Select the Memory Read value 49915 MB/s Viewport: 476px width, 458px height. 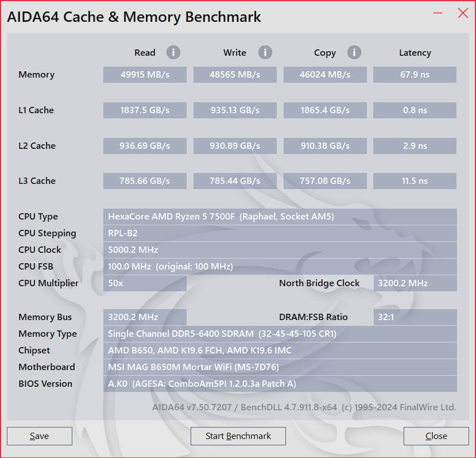[x=145, y=75]
